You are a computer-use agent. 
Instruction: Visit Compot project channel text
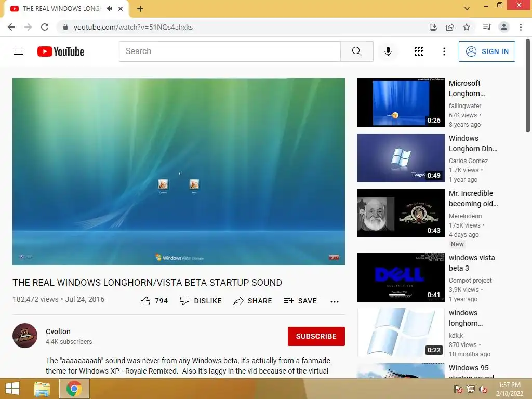(x=470, y=280)
